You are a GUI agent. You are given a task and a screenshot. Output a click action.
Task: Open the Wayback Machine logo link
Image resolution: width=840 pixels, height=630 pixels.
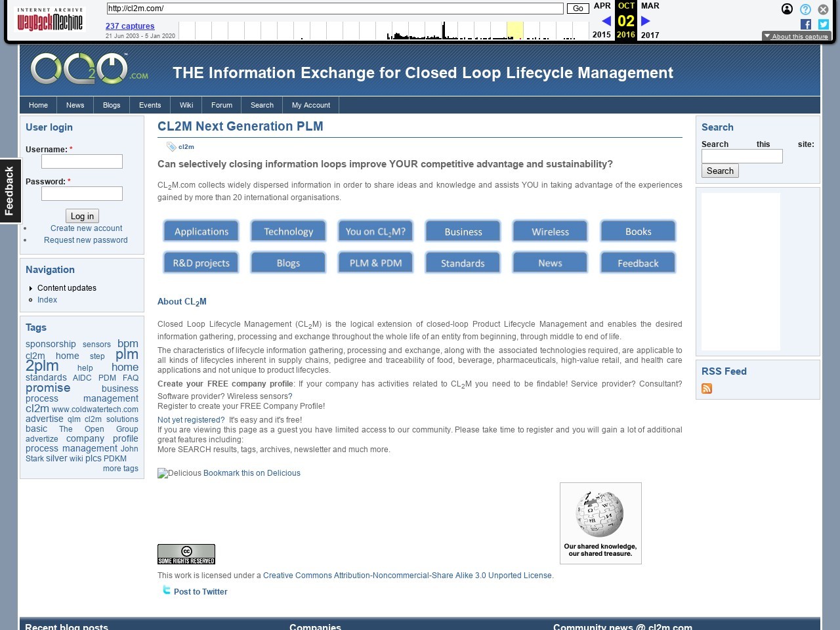tap(50, 20)
